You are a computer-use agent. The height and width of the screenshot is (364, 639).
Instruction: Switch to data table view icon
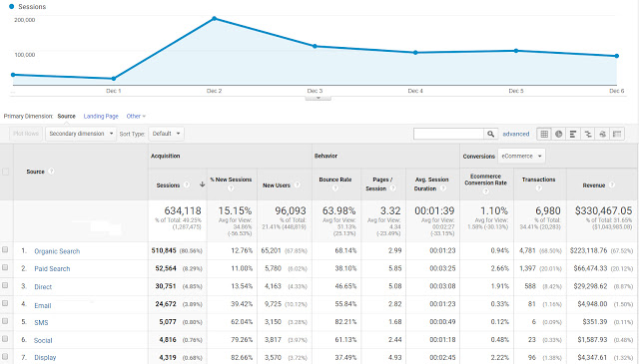(x=544, y=134)
